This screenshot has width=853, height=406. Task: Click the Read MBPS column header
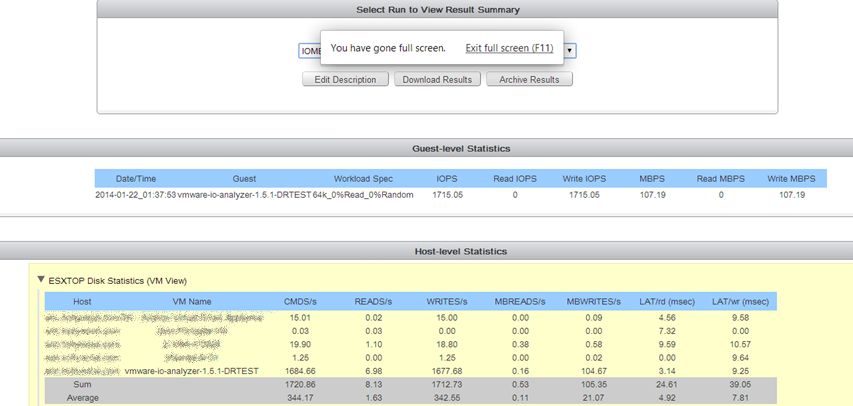[720, 179]
